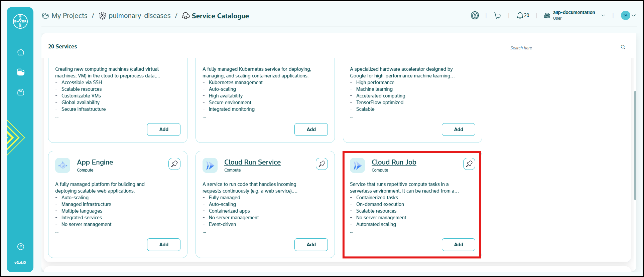This screenshot has width=644, height=277.
Task: Click the search magnifier icon
Action: 623,47
